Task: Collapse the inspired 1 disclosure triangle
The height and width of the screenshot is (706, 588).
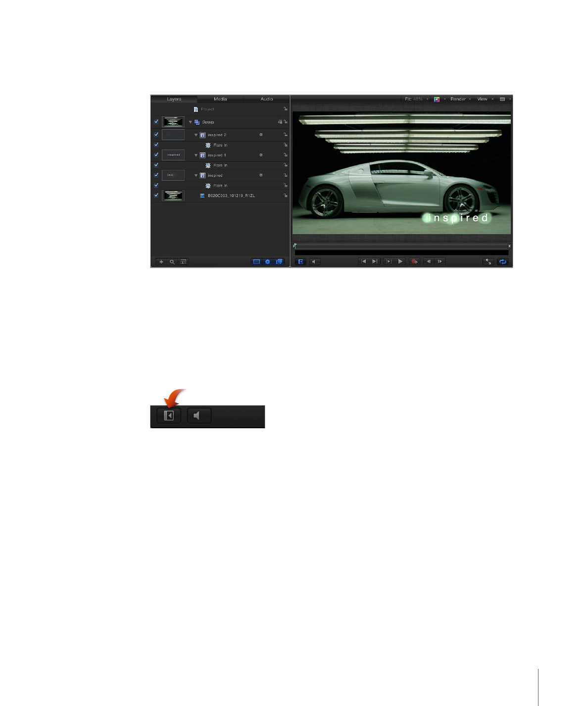Action: click(196, 155)
